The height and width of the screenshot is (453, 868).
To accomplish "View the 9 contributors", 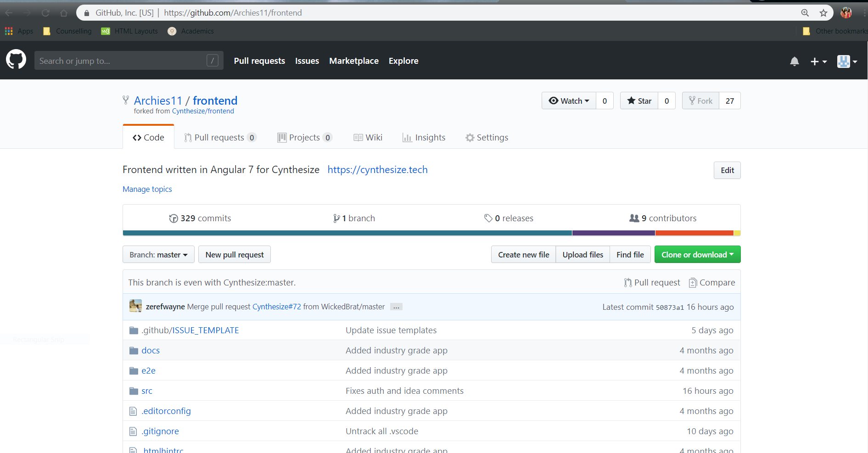I will [663, 218].
